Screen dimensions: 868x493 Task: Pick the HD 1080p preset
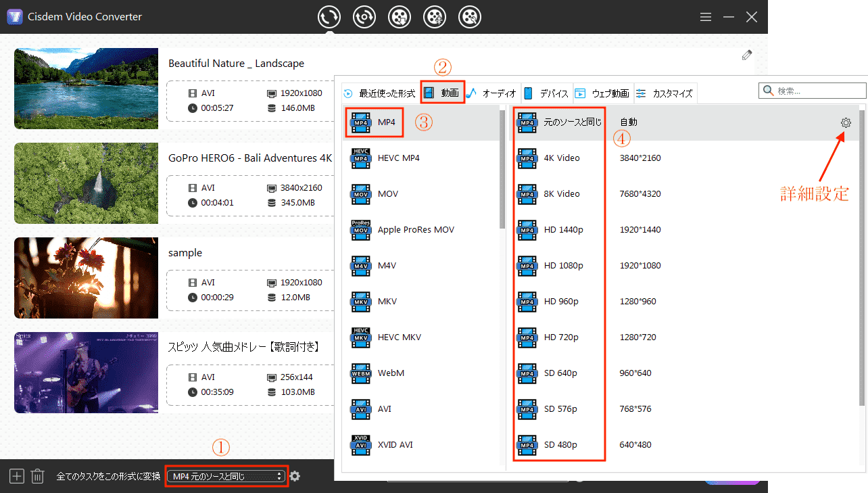pyautogui.click(x=563, y=266)
